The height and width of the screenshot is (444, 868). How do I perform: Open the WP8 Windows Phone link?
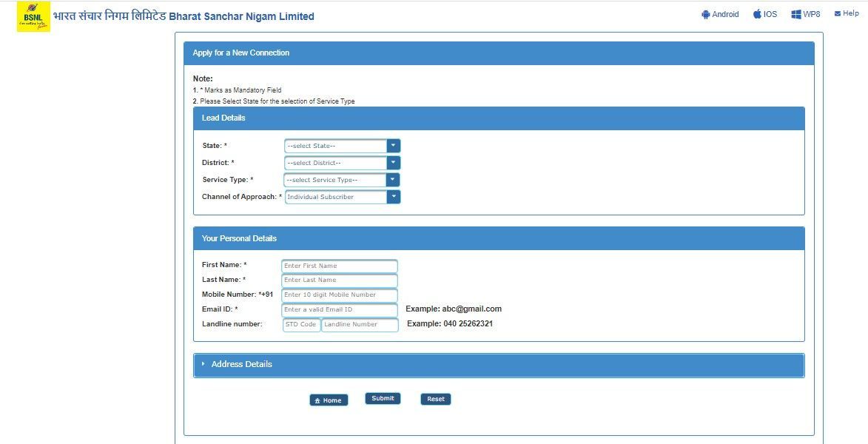tap(805, 14)
